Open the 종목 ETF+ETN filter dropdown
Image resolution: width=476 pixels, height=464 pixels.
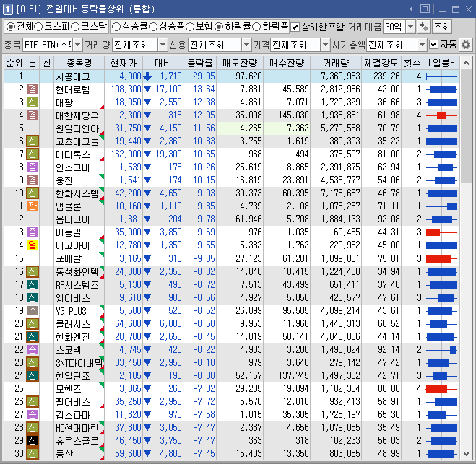(78, 45)
